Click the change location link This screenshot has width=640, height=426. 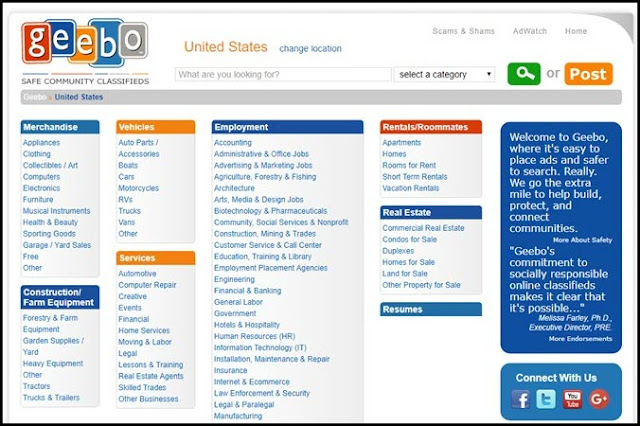pos(310,49)
